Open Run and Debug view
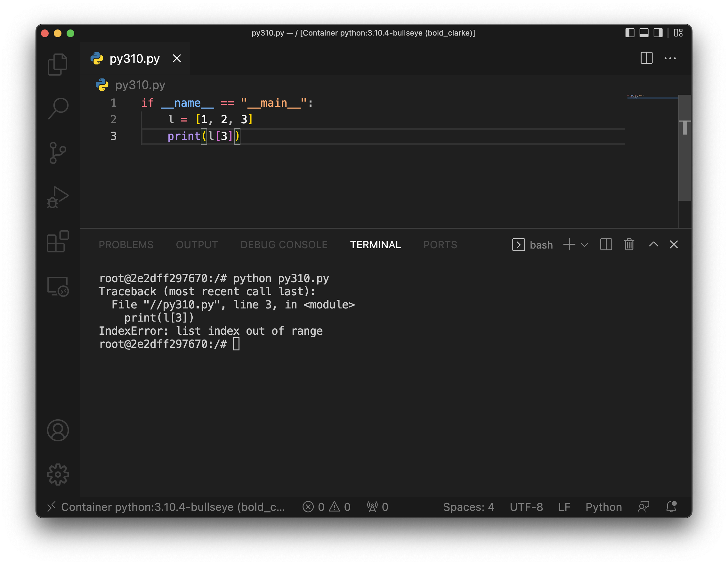 (x=58, y=197)
